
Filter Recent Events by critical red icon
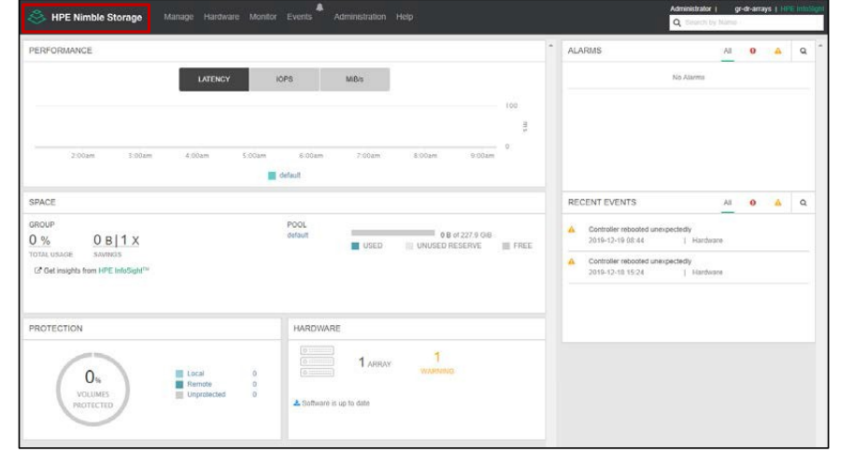pyautogui.click(x=753, y=203)
